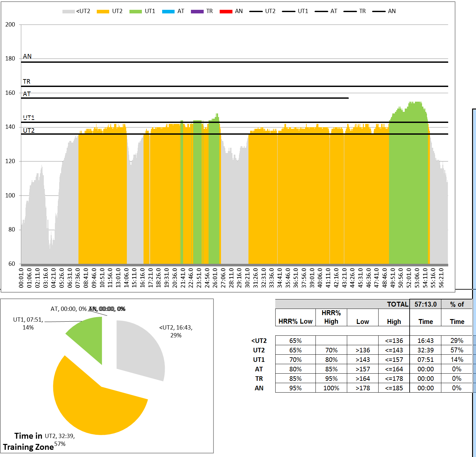Screen dimensions: 476x457
Task: Click the "AN" threshold label above the 180 line
Action: 27,56
